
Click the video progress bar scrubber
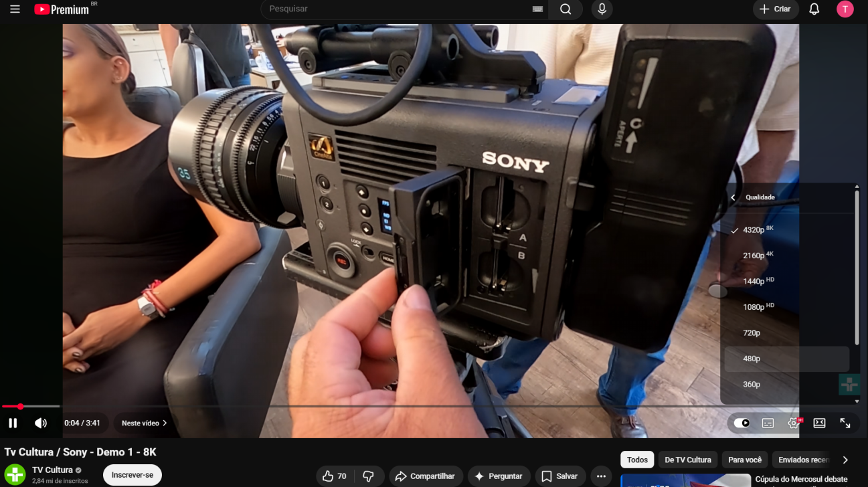pos(21,406)
